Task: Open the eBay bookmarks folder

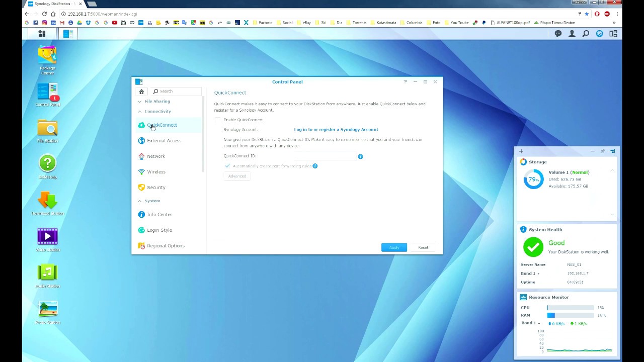Action: tap(303, 23)
